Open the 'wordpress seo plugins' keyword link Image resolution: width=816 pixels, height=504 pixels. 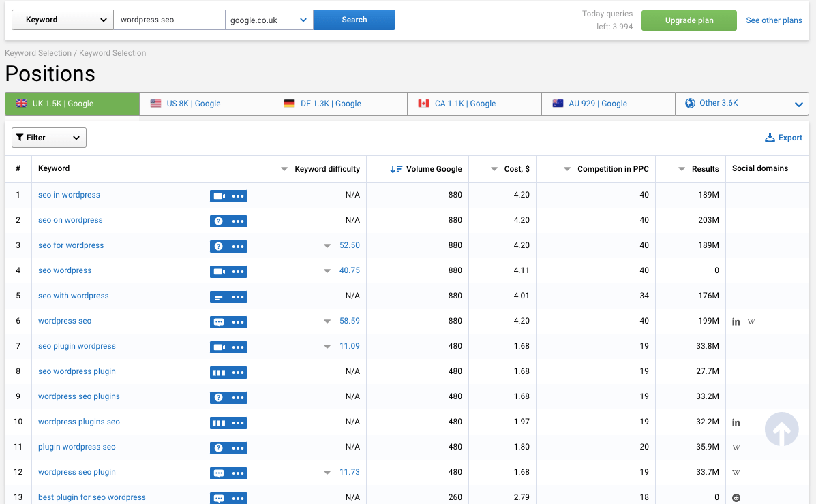[x=78, y=396]
